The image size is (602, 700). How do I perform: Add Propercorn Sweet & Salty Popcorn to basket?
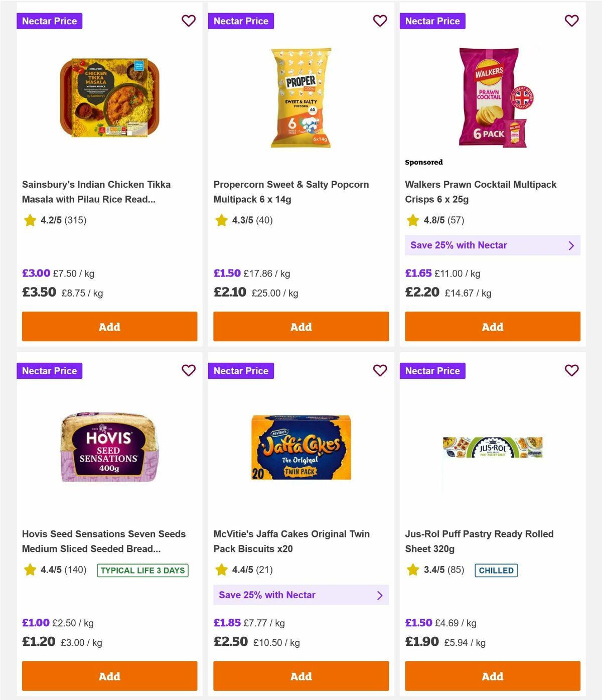click(x=301, y=326)
